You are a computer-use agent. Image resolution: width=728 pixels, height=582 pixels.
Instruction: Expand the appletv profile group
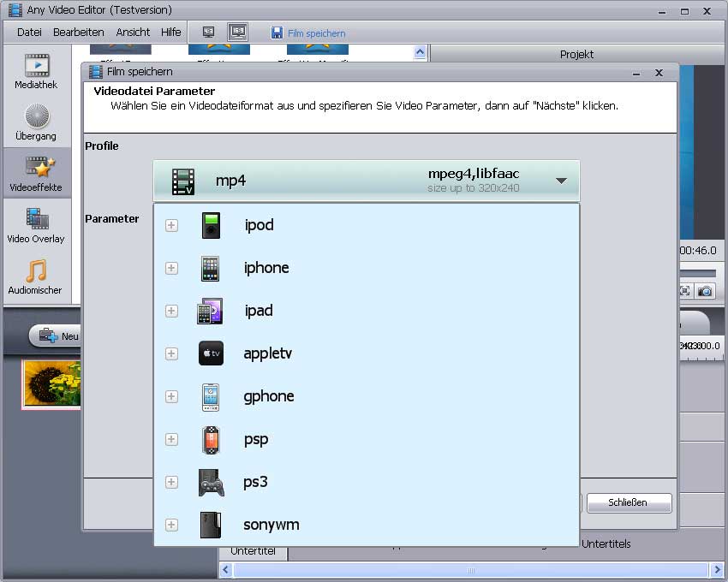click(171, 353)
